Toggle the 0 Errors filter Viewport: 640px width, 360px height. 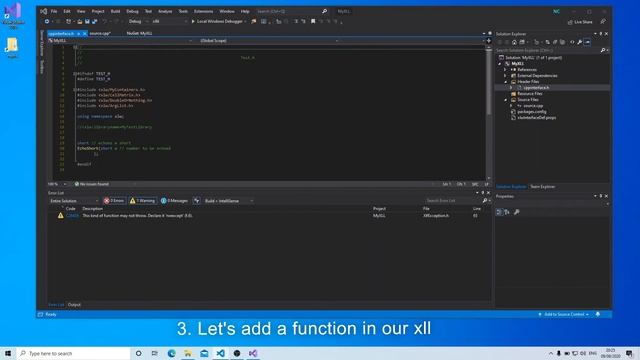click(114, 201)
